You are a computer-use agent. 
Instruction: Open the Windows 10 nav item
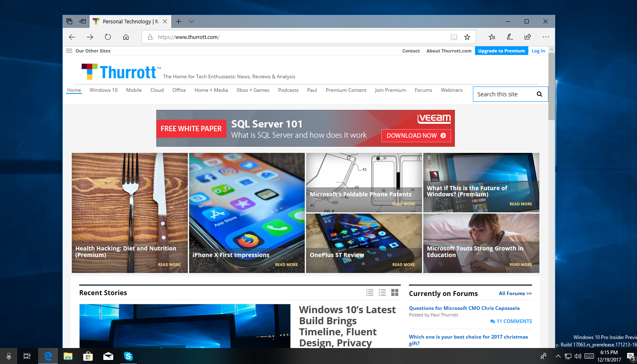click(x=103, y=90)
